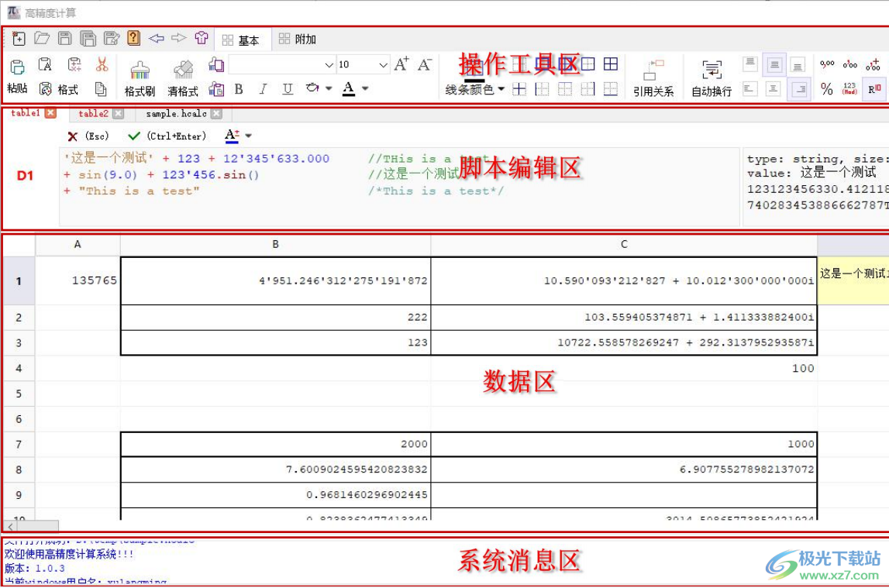
Task: Go forward using the right arrow icon
Action: pyautogui.click(x=178, y=38)
